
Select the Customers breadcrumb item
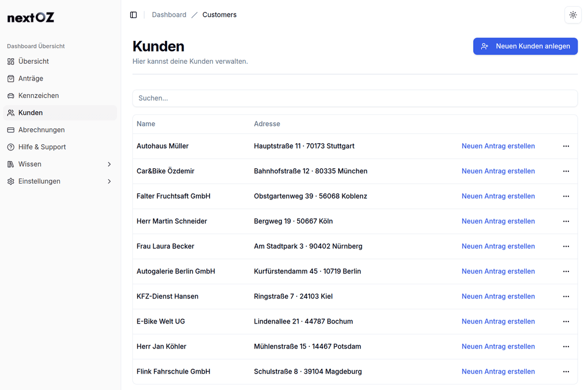[x=219, y=15]
